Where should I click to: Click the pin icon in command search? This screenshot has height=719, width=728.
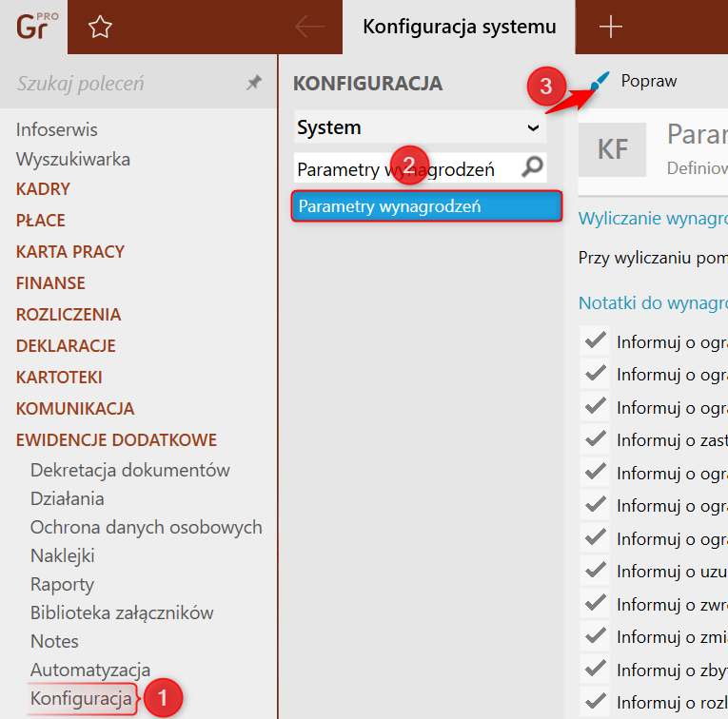[253, 84]
